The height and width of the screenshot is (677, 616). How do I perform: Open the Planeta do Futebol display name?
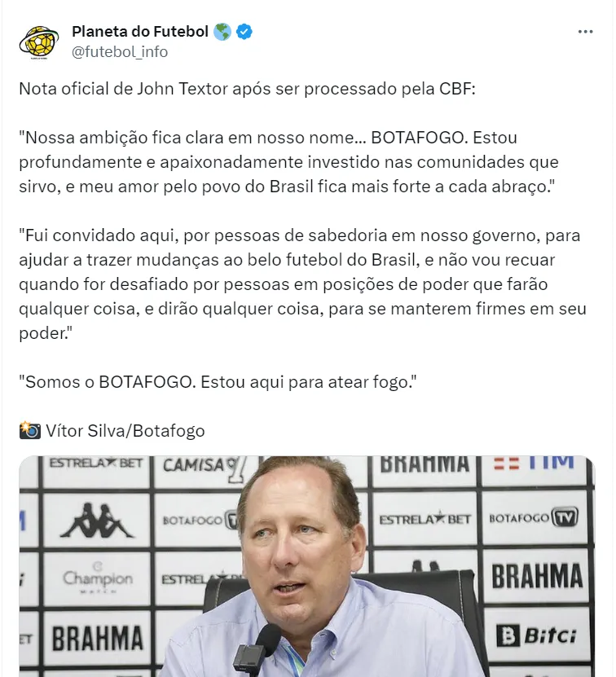pyautogui.click(x=140, y=32)
